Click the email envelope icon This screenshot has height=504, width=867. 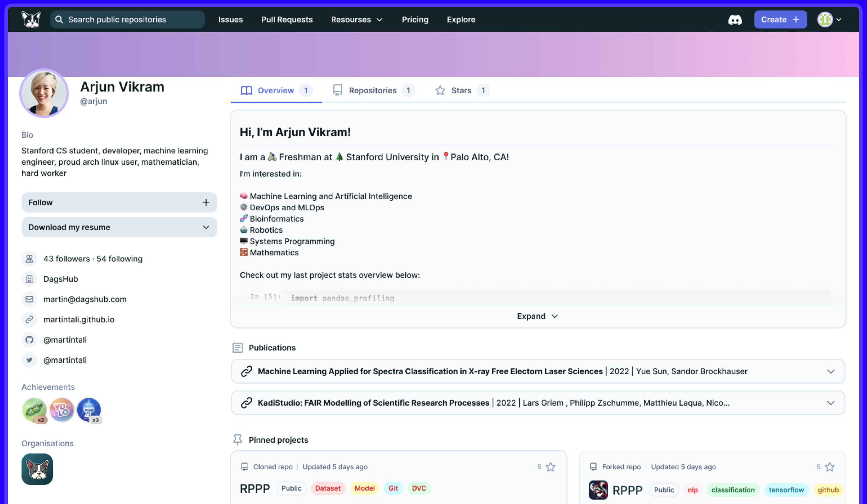pyautogui.click(x=29, y=299)
